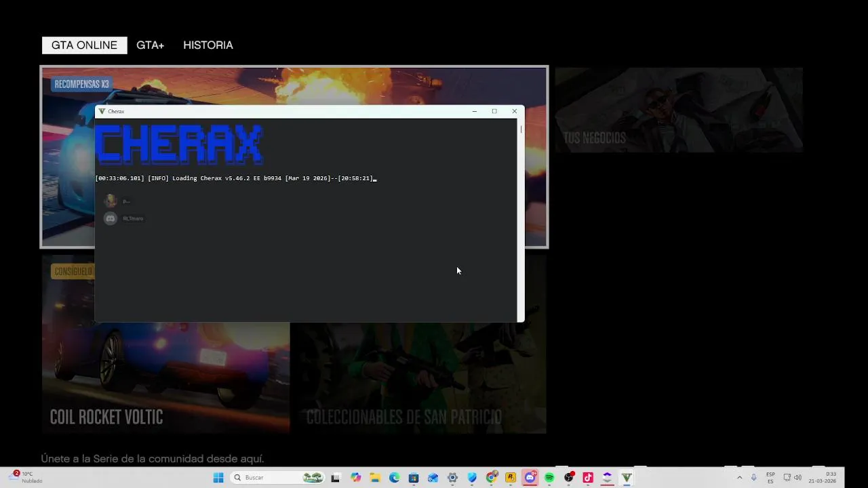868x488 pixels.
Task: Click the user avatar in Cherax console
Action: tap(111, 201)
